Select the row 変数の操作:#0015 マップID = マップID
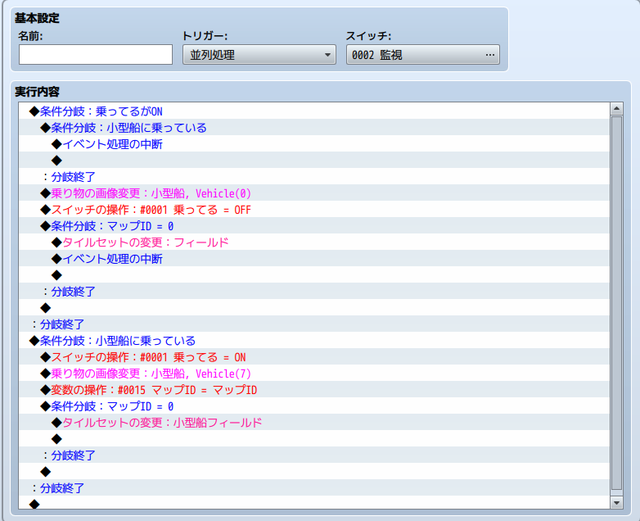This screenshot has width=640, height=521. [314, 390]
